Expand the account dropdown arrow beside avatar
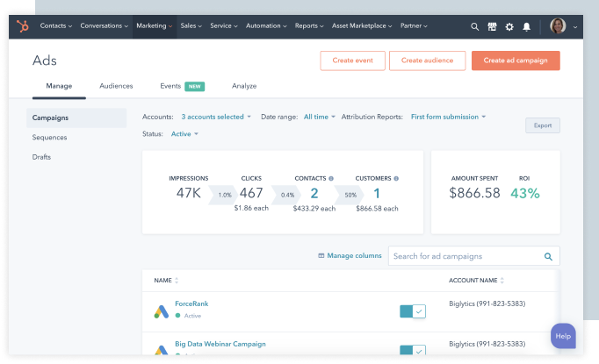The width and height of the screenshot is (599, 364). click(575, 27)
